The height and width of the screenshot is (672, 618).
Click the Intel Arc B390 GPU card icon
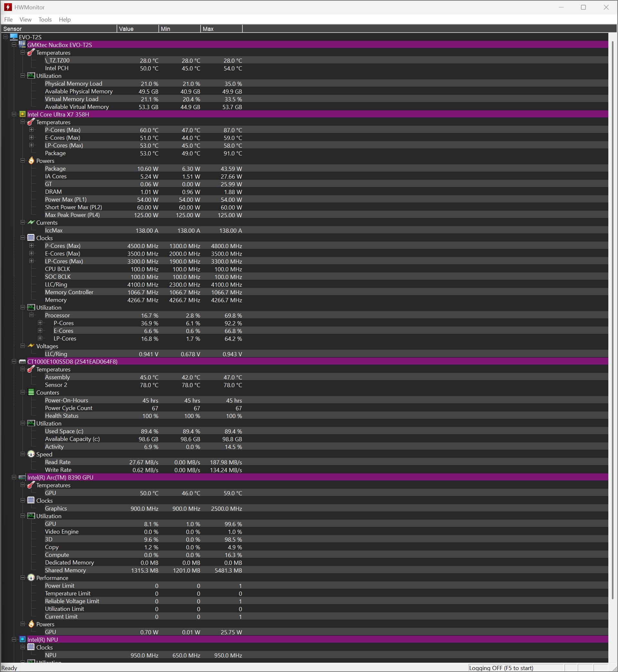(23, 477)
